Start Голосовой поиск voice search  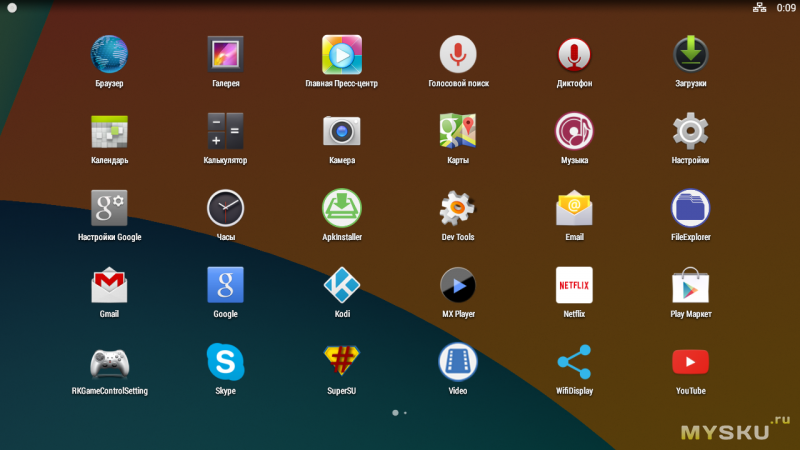[458, 54]
